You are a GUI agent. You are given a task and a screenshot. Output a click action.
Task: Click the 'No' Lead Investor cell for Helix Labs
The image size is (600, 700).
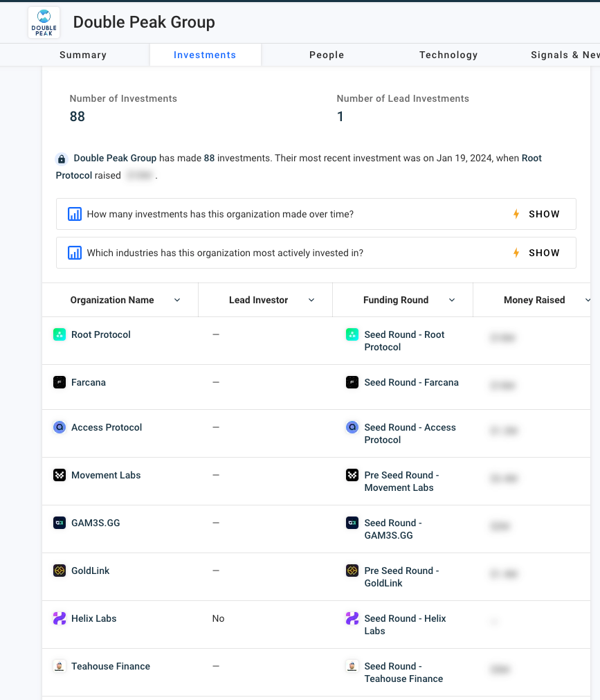pyautogui.click(x=218, y=619)
